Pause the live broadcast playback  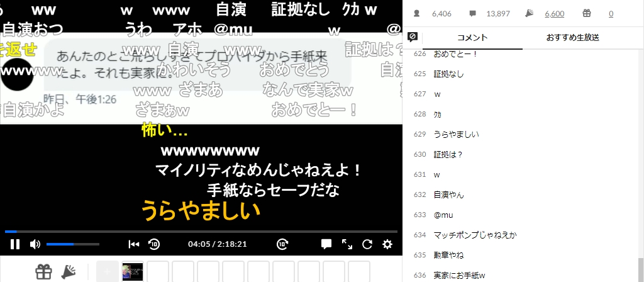click(15, 244)
